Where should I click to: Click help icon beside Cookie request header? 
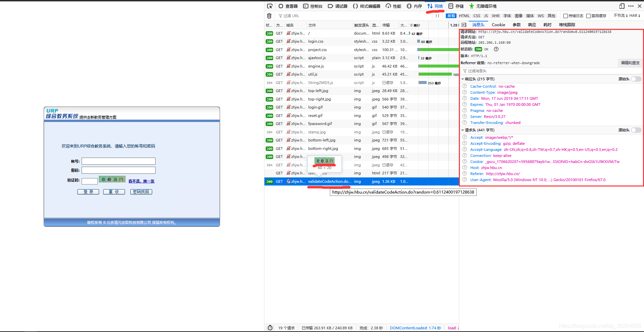click(x=465, y=162)
